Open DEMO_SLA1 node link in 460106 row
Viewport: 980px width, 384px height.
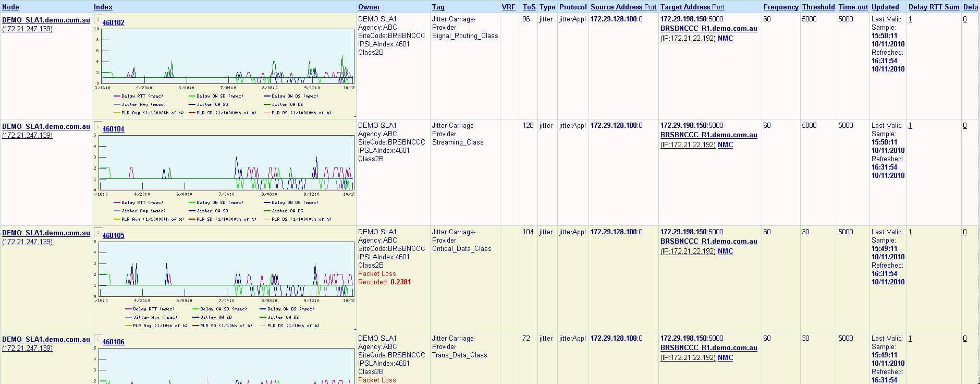[x=46, y=339]
